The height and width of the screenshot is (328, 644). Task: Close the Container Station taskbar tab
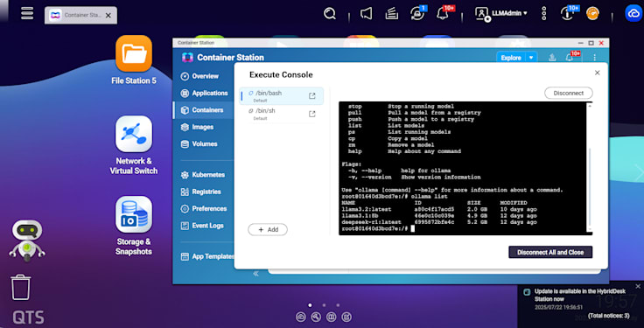coord(108,15)
